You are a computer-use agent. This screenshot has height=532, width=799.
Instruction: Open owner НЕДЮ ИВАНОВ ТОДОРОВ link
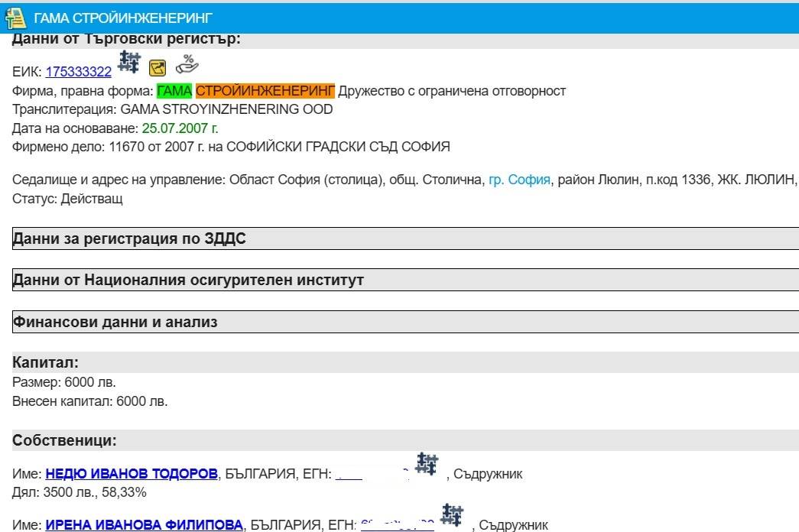coord(132,474)
